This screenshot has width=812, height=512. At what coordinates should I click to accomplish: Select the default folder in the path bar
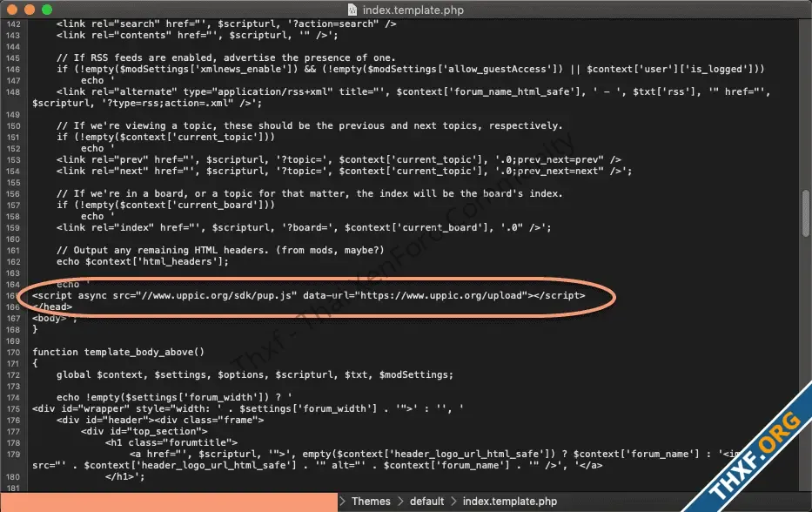tap(426, 502)
